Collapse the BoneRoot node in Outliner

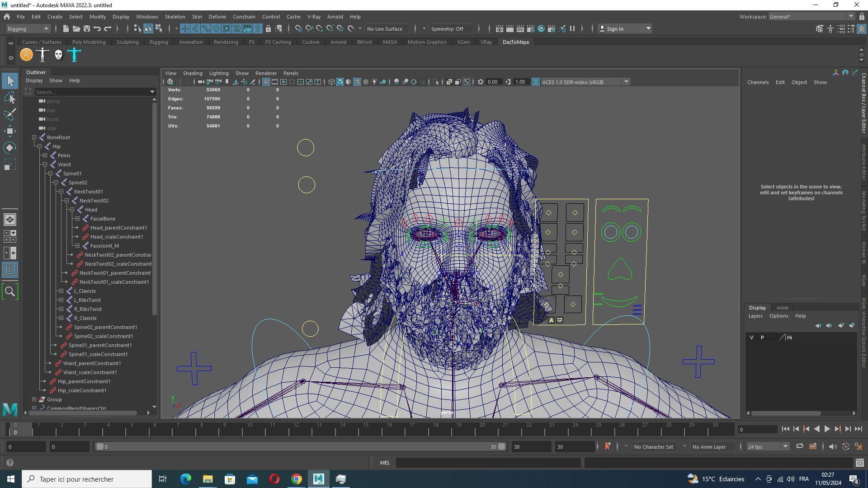point(34,137)
